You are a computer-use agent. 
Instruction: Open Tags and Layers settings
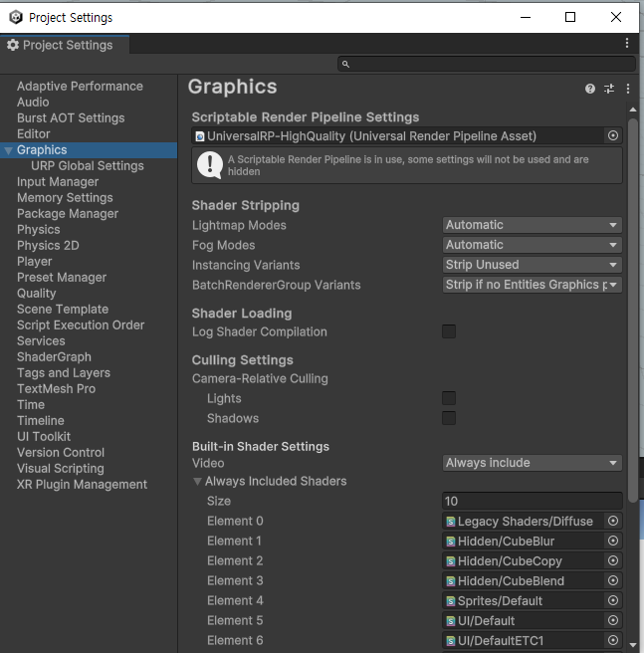64,372
